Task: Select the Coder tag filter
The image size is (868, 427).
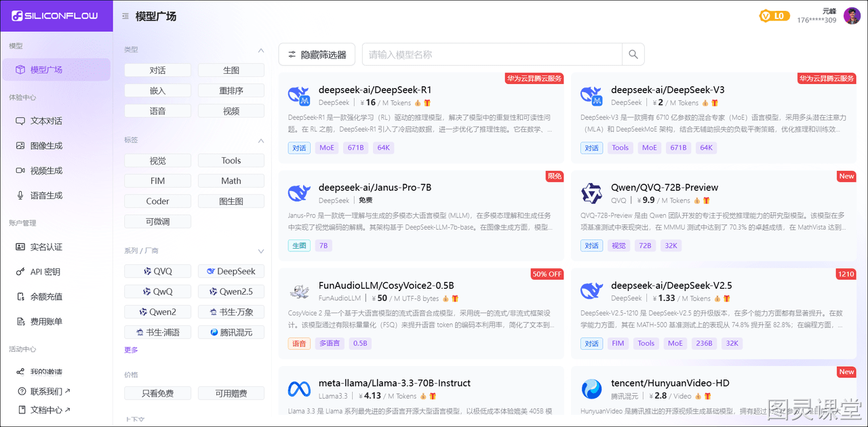Action: (157, 201)
